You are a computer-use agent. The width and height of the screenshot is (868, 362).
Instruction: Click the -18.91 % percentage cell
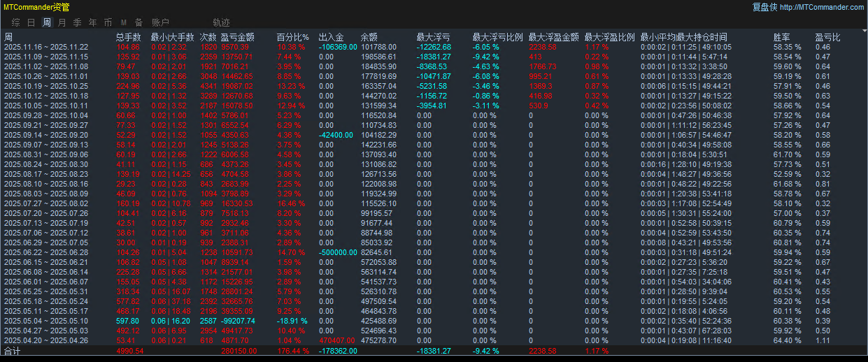[292, 321]
